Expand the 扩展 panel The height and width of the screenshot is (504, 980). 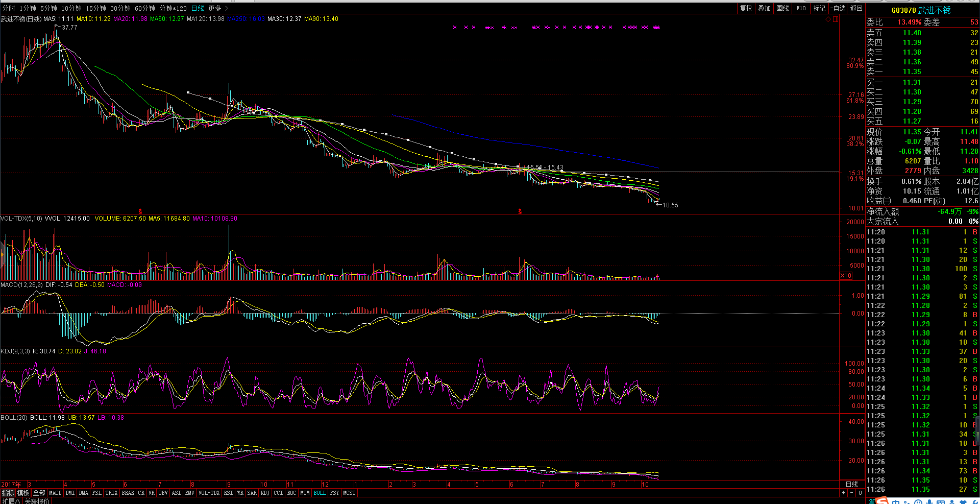pyautogui.click(x=10, y=501)
